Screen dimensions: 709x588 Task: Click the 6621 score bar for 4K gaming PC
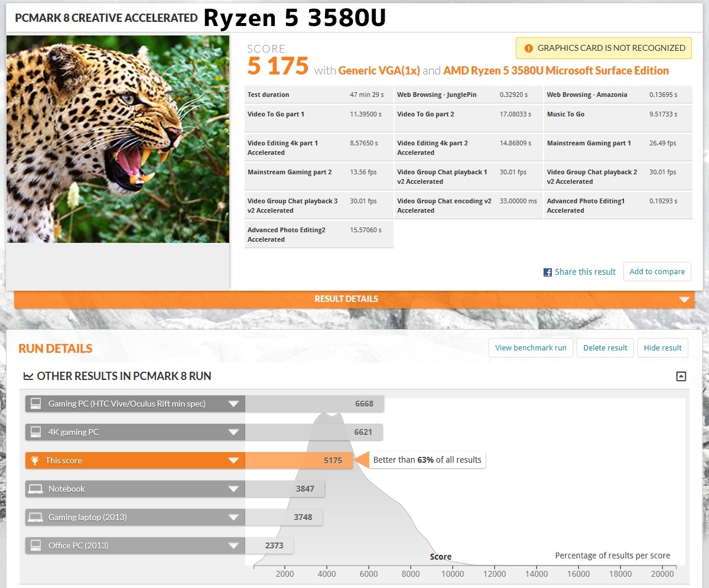click(x=314, y=432)
